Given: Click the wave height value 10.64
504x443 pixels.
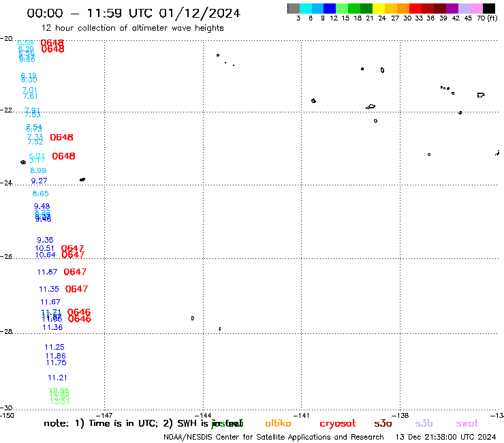Looking at the screenshot, I should 45,255.
